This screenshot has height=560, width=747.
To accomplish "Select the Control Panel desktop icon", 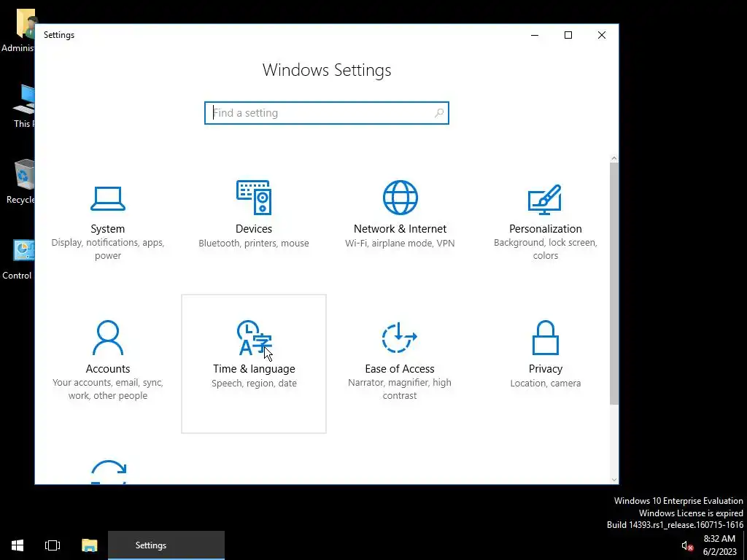I will tap(19, 260).
